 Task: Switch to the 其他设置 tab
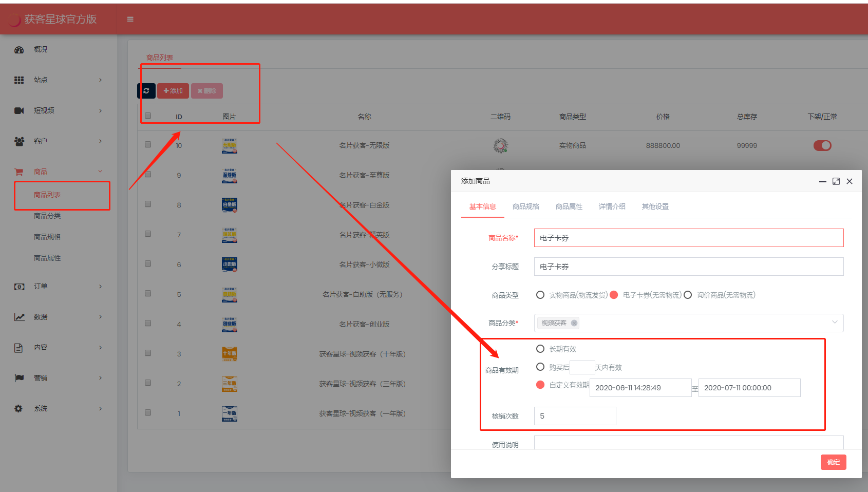(x=655, y=206)
